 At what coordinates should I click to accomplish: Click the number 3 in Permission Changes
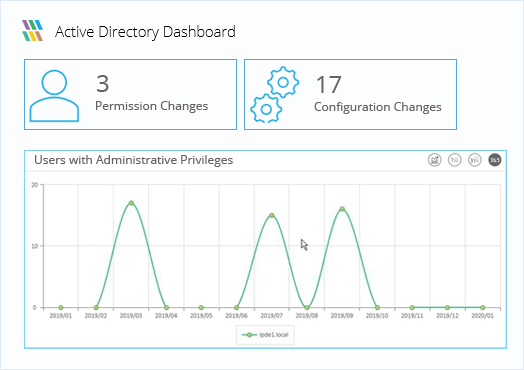pyautogui.click(x=103, y=83)
